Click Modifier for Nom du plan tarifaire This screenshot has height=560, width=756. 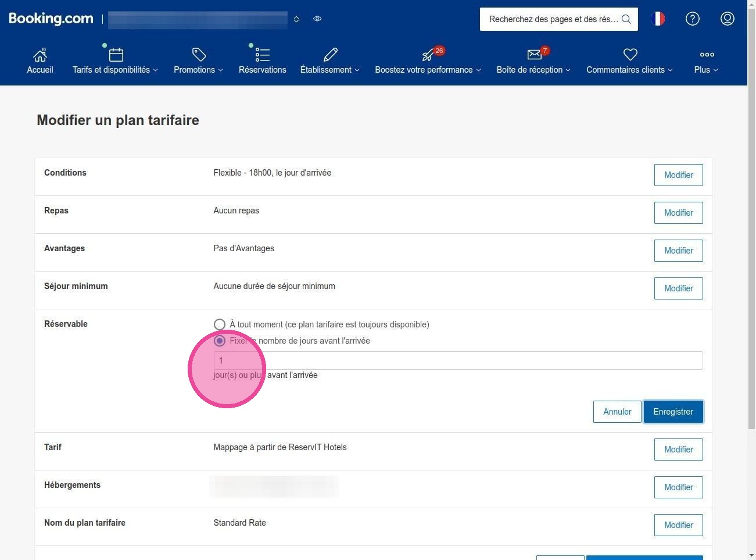pos(678,525)
